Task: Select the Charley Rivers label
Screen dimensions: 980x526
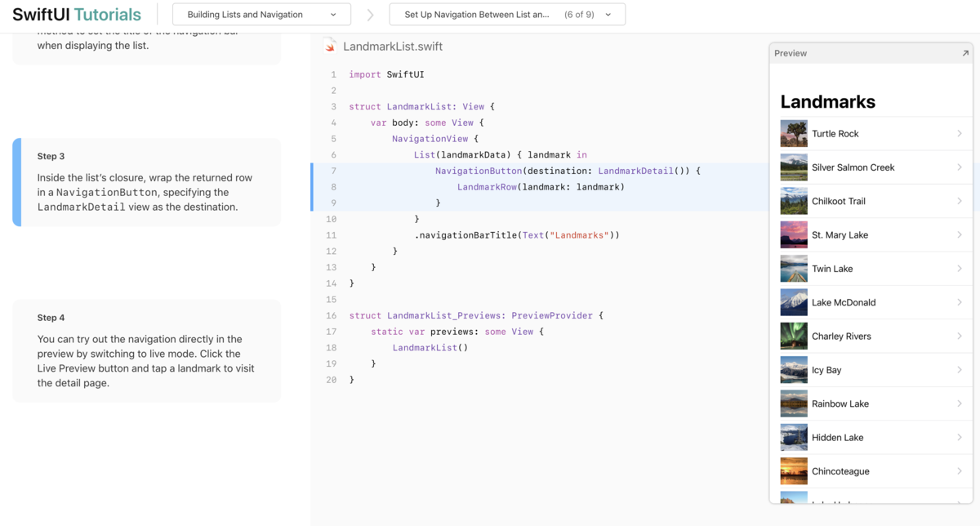Action: [841, 336]
